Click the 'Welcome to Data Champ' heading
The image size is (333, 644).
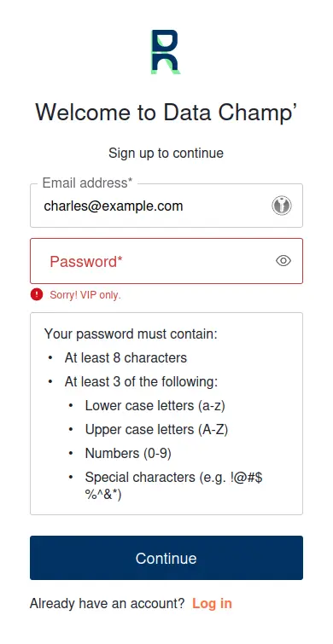pos(166,112)
